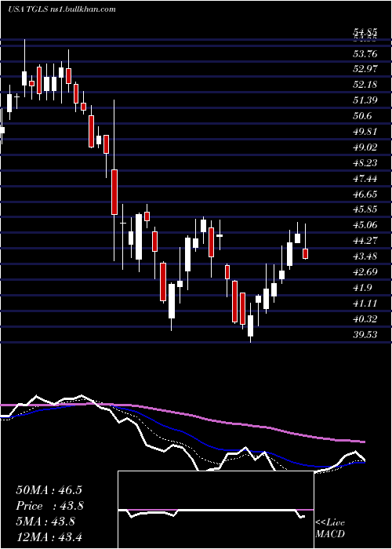Click the 'Price : 43.8' readout
392x549 pixels.
49,506
